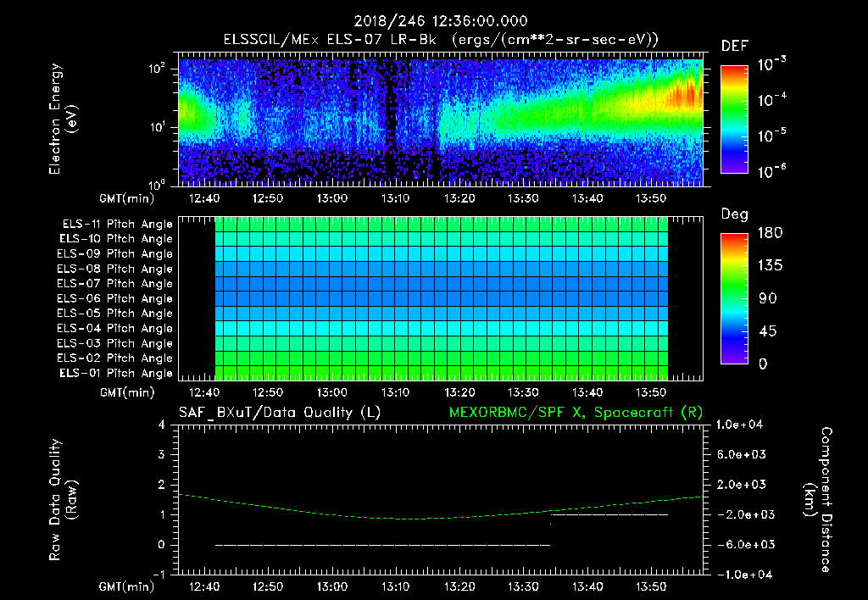This screenshot has width=868, height=600.
Task: Click the 12:40 time tick under the data quality plot
Action: tap(204, 586)
